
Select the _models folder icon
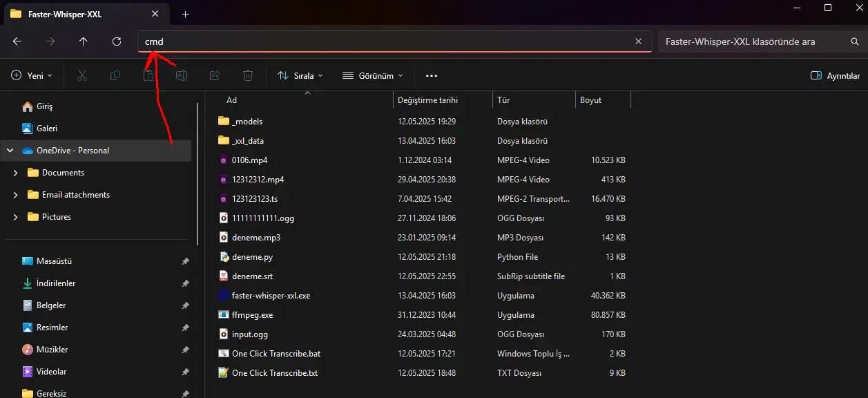(x=223, y=121)
